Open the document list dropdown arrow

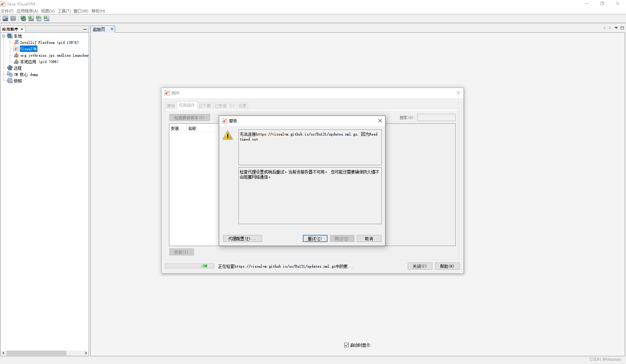(616, 28)
